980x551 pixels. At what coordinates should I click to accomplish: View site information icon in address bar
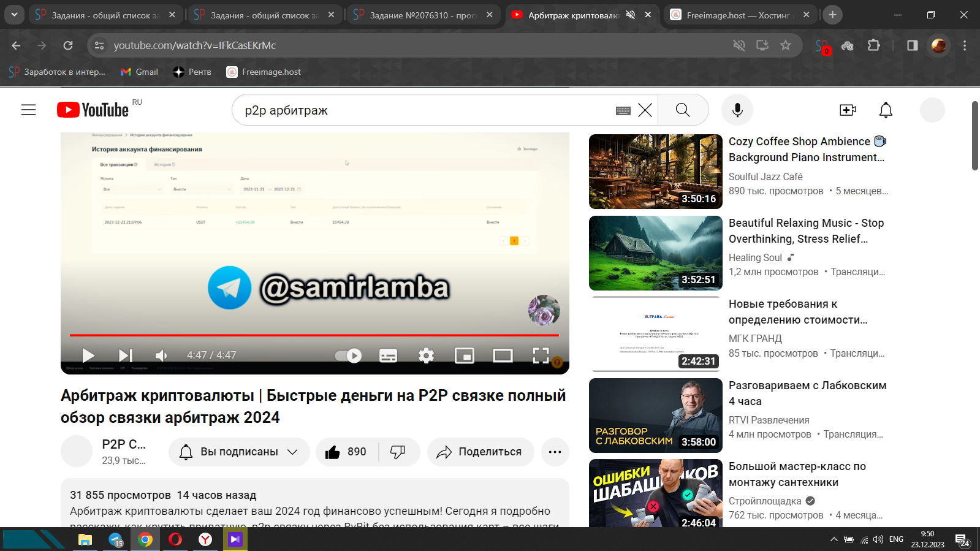tap(99, 45)
